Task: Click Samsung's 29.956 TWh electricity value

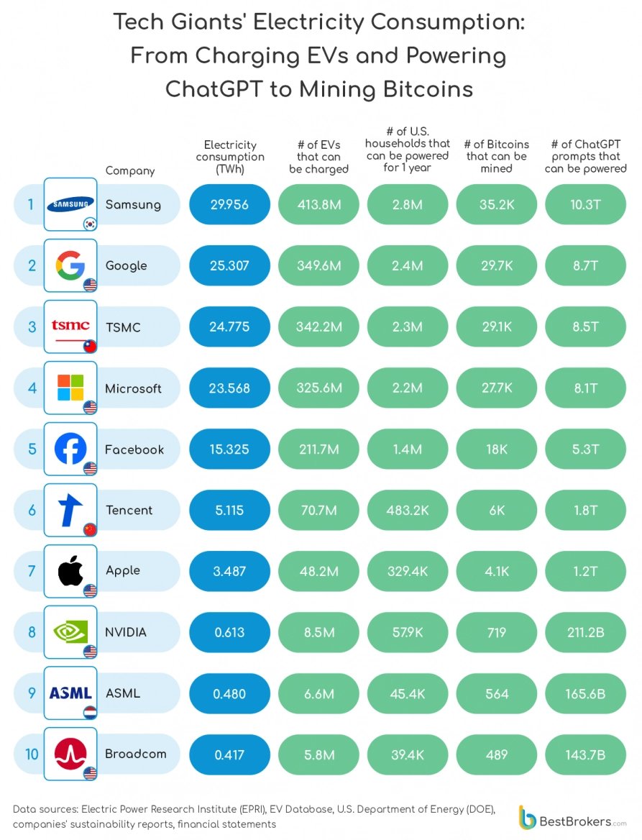Action: click(229, 204)
